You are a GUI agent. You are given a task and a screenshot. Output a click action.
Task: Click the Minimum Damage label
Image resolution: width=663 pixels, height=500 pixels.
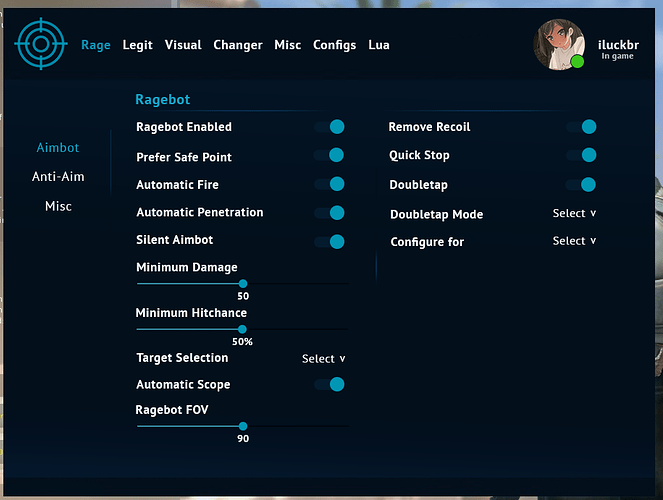[x=186, y=268]
